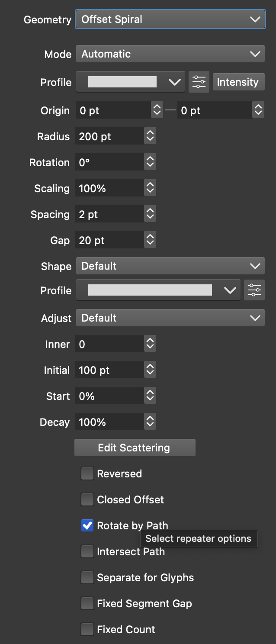
Task: Click the Decay stepper arrows
Action: coord(150,422)
